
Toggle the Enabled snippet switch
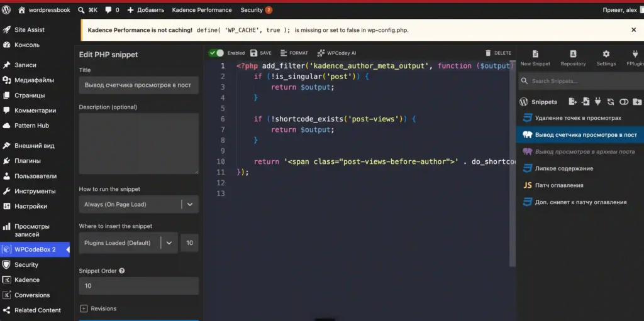click(216, 53)
